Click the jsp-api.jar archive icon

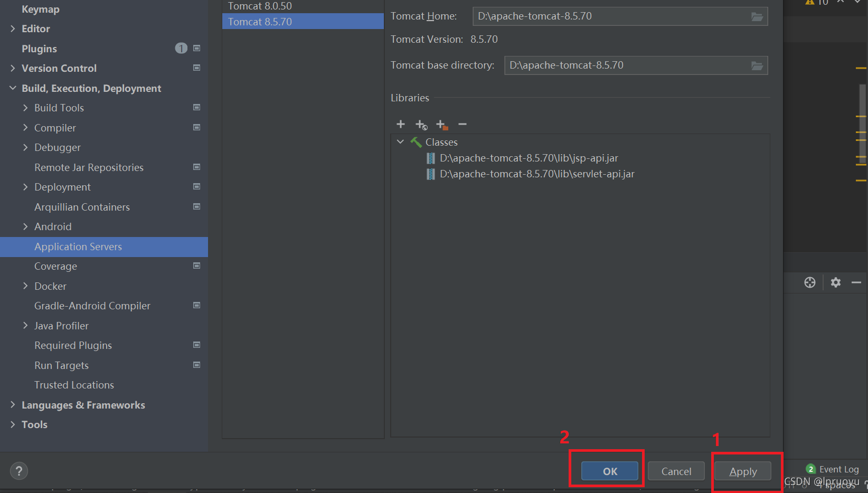point(431,158)
